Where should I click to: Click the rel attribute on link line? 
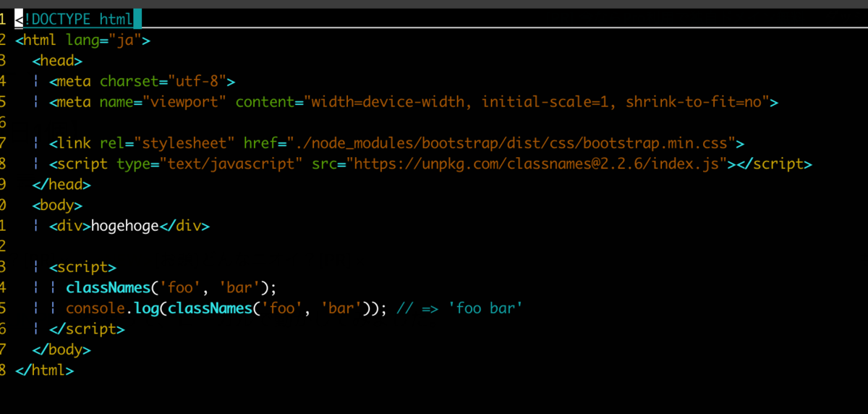(112, 143)
